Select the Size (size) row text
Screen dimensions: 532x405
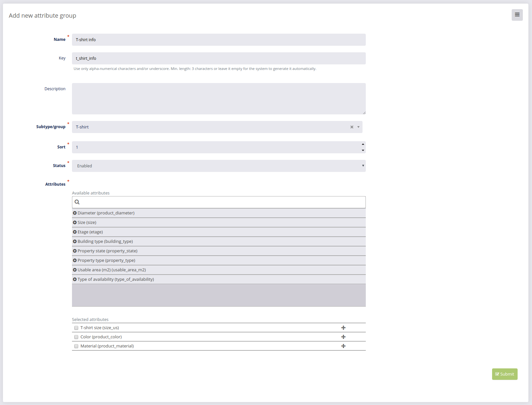(87, 222)
